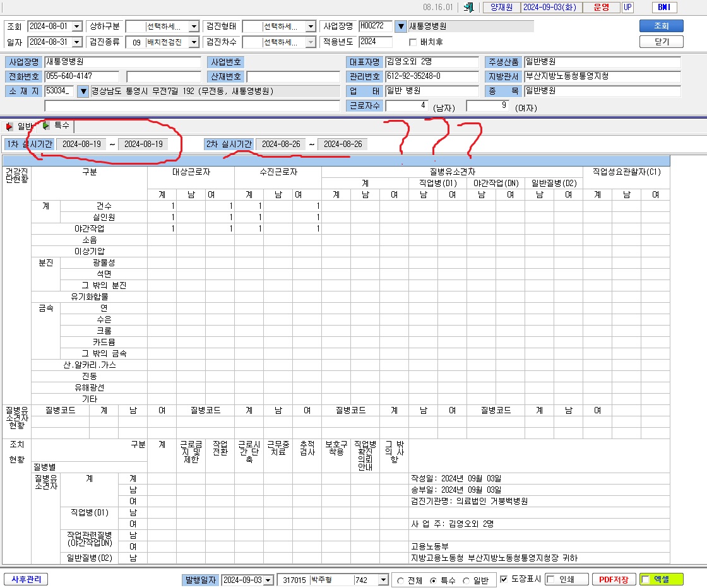Click the 적용년도 input field showing 2024
The height and width of the screenshot is (588, 707).
click(x=375, y=42)
